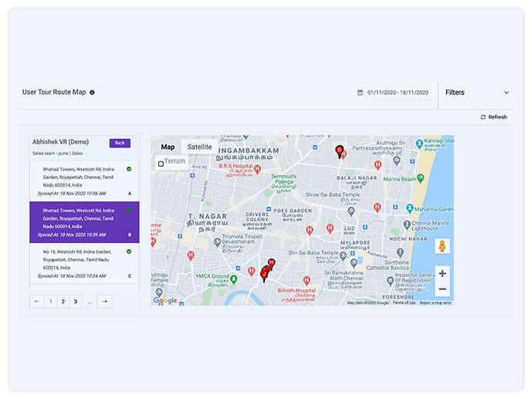Click the Abhishek VR (Demo) name
The width and height of the screenshot is (532, 399).
click(60, 142)
